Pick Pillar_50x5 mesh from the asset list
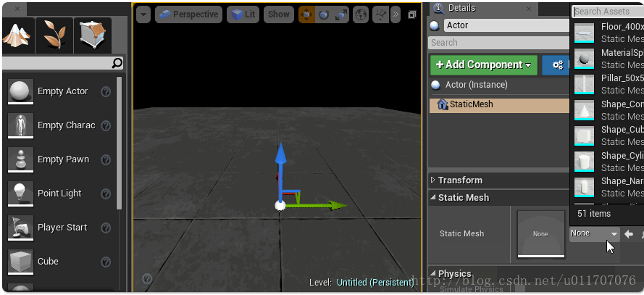This screenshot has width=644, height=295. [x=608, y=84]
